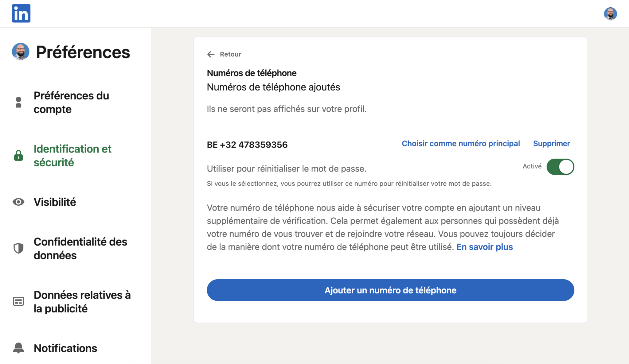The width and height of the screenshot is (629, 364).
Task: Click the ad card icon for Données publicité
Action: (x=18, y=301)
